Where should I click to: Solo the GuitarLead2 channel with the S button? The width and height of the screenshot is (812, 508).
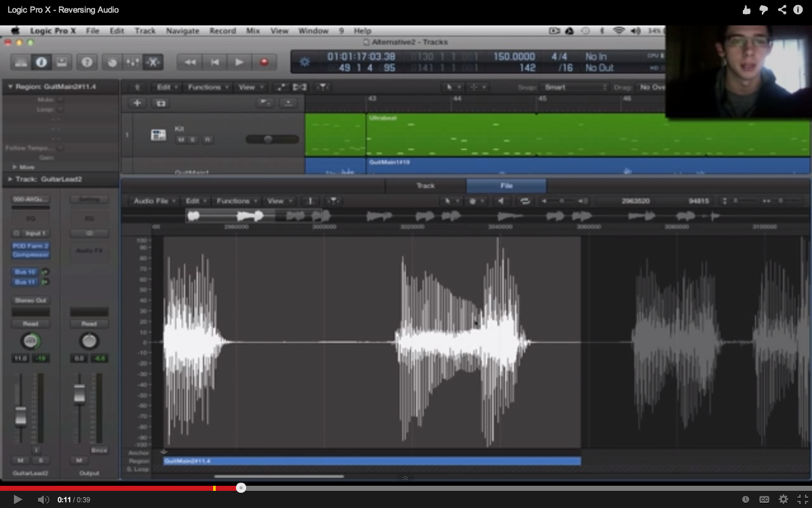[41, 460]
